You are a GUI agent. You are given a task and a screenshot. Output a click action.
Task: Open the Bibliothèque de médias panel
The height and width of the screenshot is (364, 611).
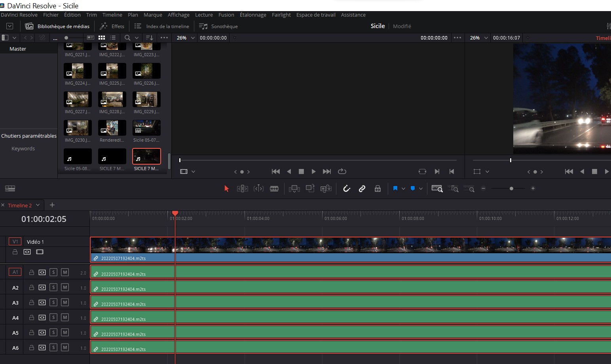tap(57, 26)
